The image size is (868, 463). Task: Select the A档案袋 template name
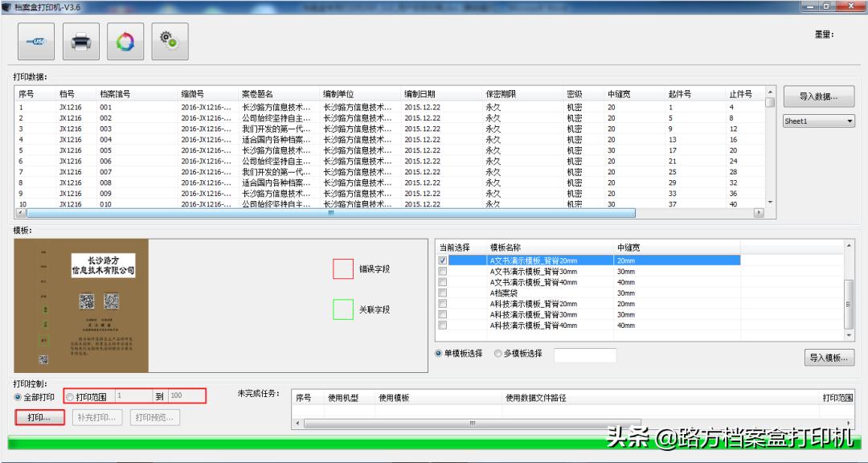tap(504, 293)
